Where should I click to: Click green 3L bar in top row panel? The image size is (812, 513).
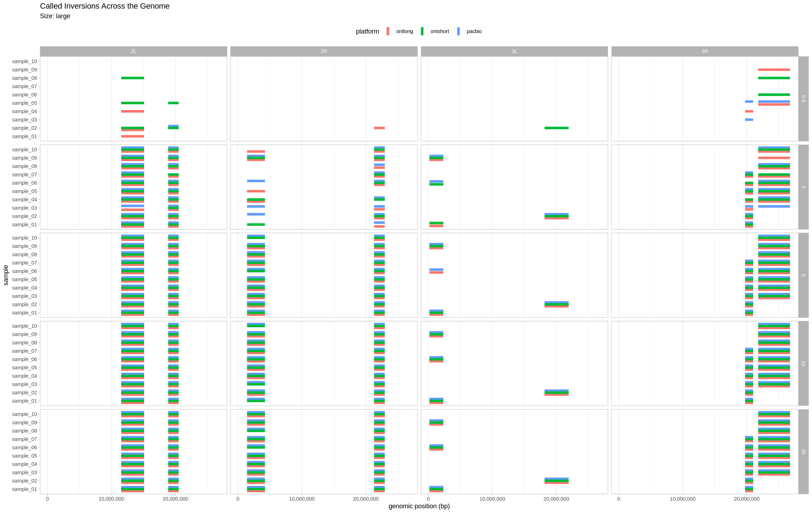pyautogui.click(x=556, y=128)
